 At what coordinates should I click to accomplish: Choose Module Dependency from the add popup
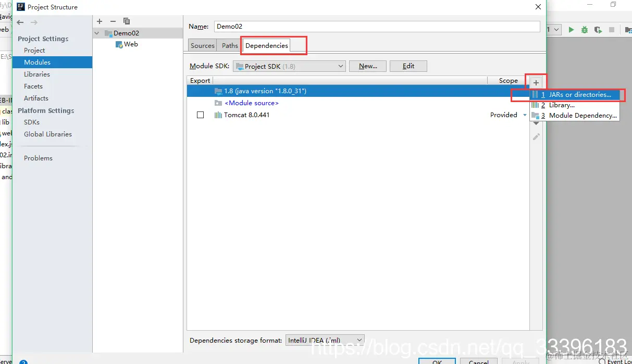[x=575, y=116]
